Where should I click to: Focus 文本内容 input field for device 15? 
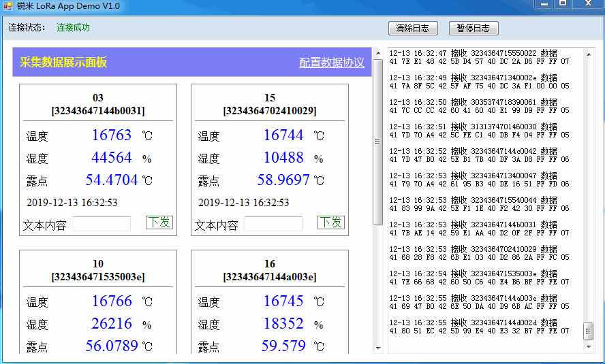point(273,224)
